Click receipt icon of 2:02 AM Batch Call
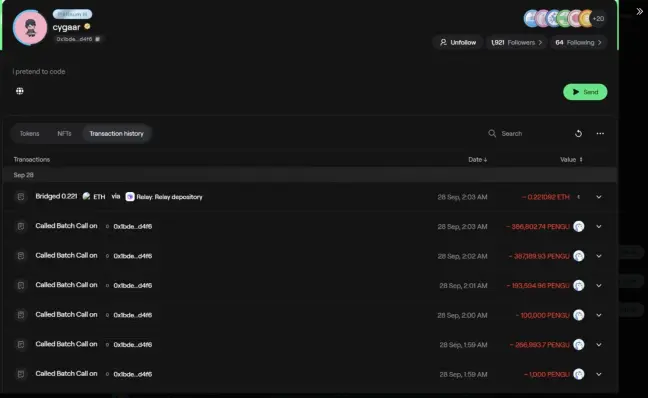Screen dimensions: 648x398 tap(21, 256)
